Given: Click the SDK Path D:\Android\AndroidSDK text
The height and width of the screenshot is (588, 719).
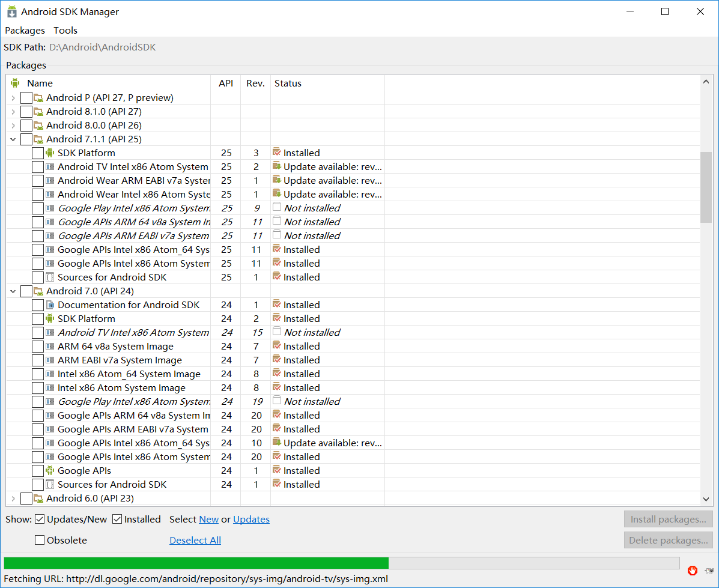Looking at the screenshot, I should pos(103,47).
